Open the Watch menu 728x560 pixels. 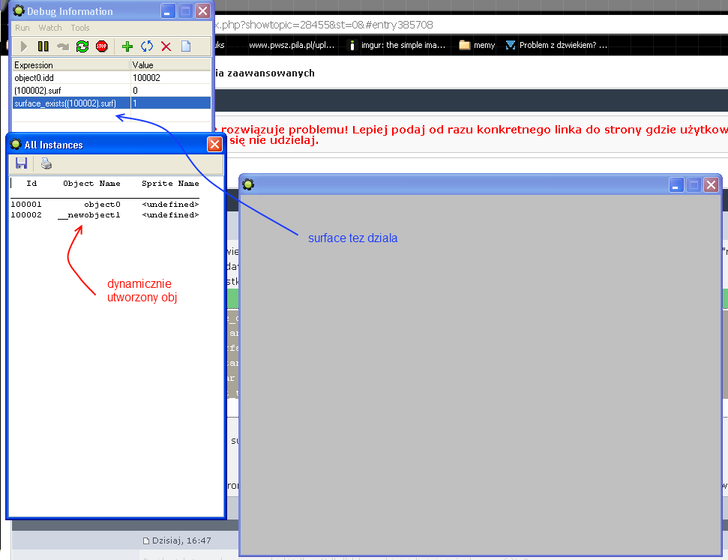click(50, 28)
